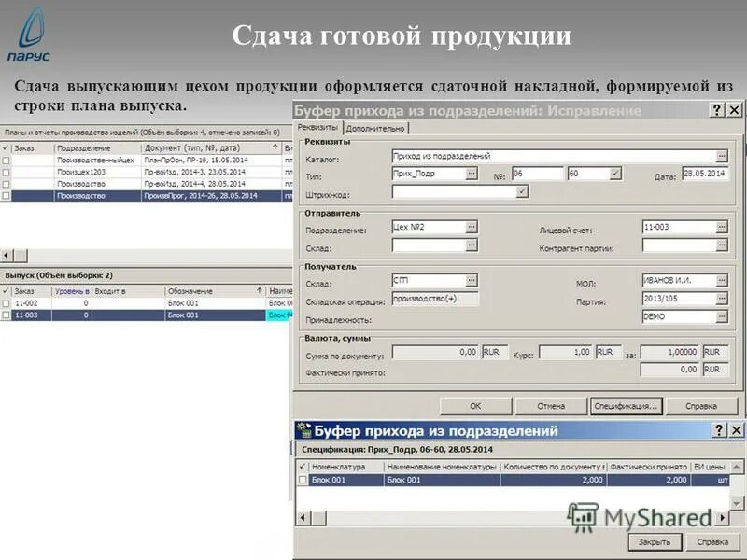Click inside the Дата field showing 28.05.2014
This screenshot has width=747, height=560.
[705, 175]
